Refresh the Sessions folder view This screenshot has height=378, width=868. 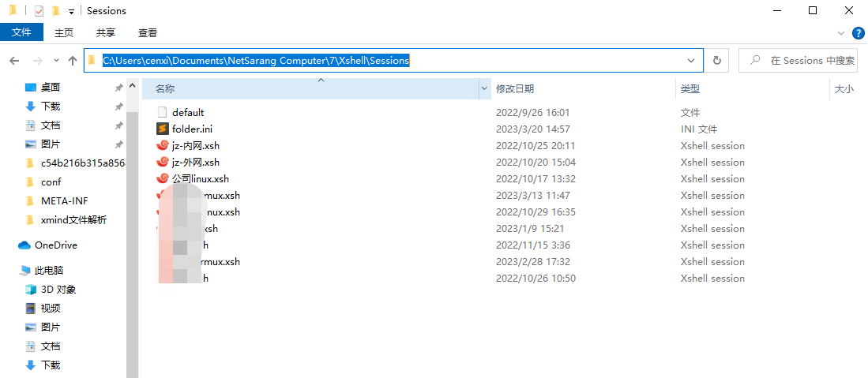click(717, 60)
